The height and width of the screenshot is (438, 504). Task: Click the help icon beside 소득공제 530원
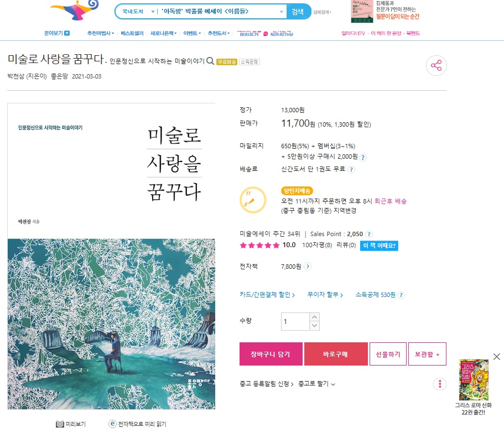click(x=401, y=295)
